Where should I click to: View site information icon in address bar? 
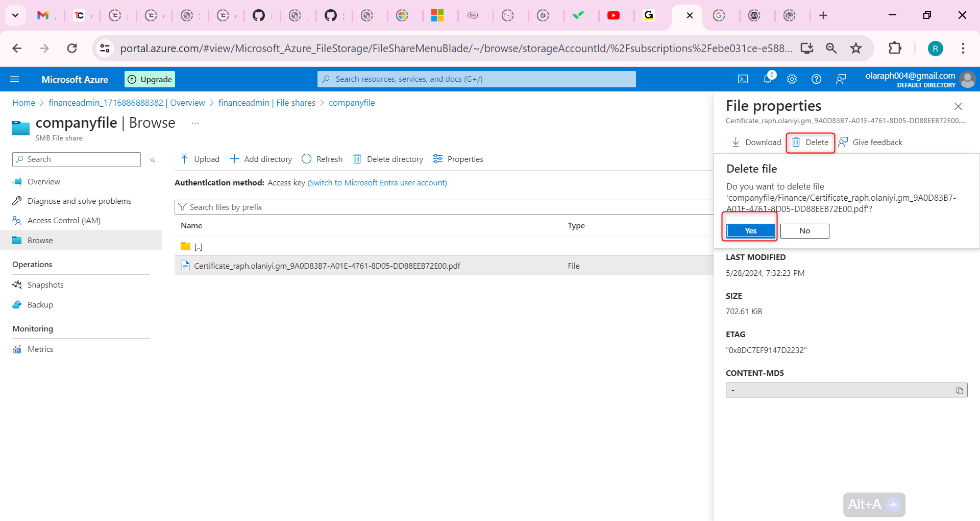pos(105,48)
